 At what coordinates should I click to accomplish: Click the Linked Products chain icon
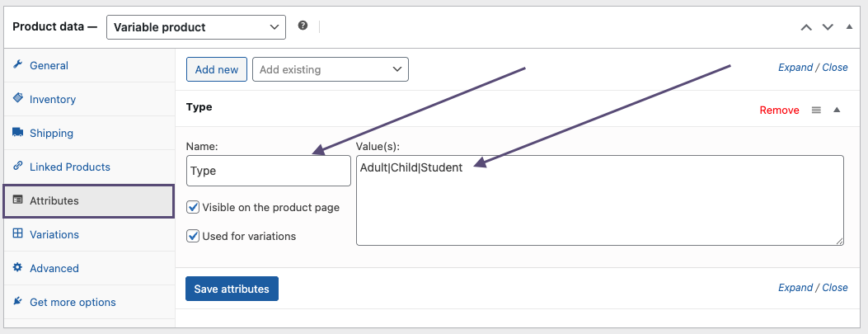tap(17, 167)
